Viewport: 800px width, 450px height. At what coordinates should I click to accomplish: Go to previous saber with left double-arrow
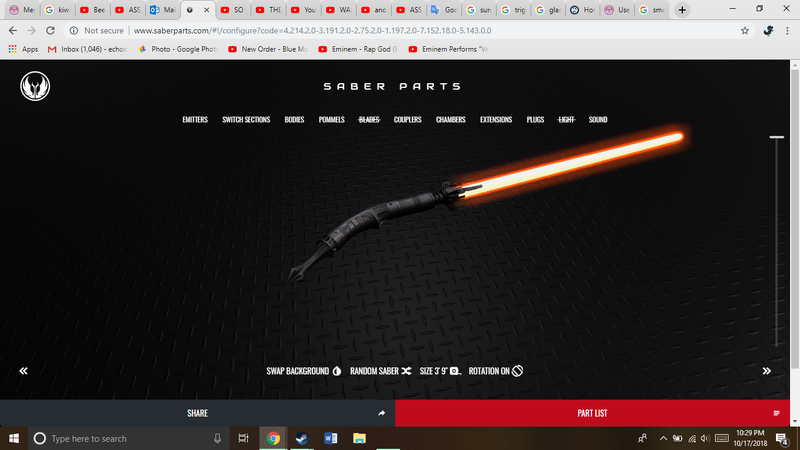click(23, 371)
